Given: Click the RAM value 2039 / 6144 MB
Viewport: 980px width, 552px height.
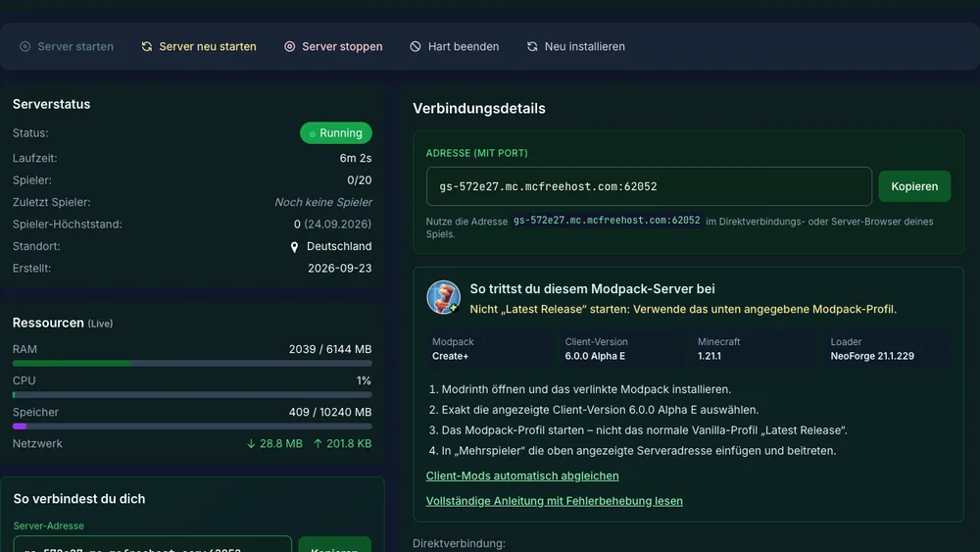Looking at the screenshot, I should coord(330,349).
